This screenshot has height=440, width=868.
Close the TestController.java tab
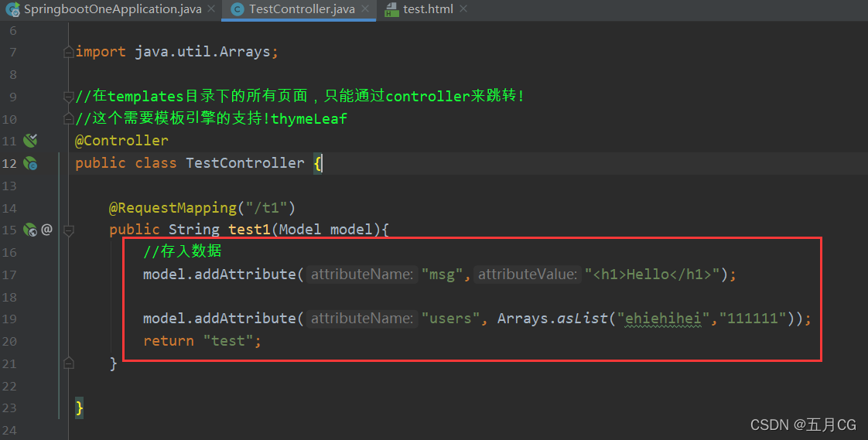pos(365,9)
